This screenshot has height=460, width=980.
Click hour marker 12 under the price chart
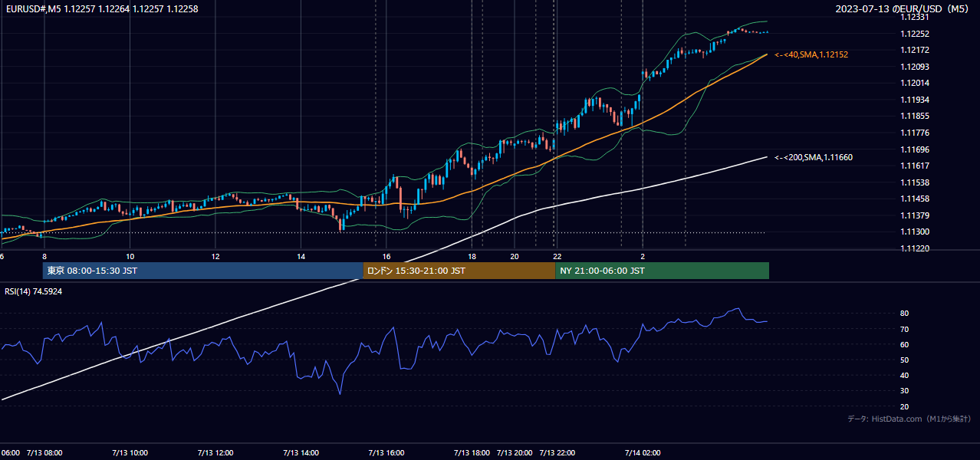[x=215, y=257]
